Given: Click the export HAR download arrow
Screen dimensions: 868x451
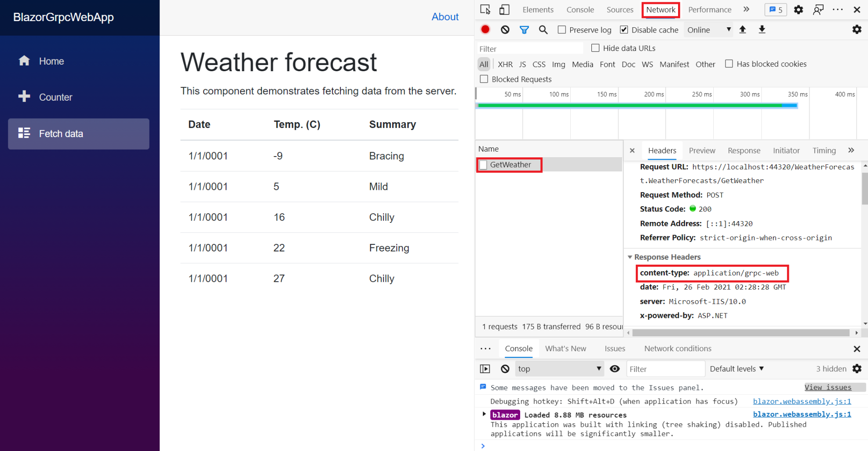Looking at the screenshot, I should 762,29.
